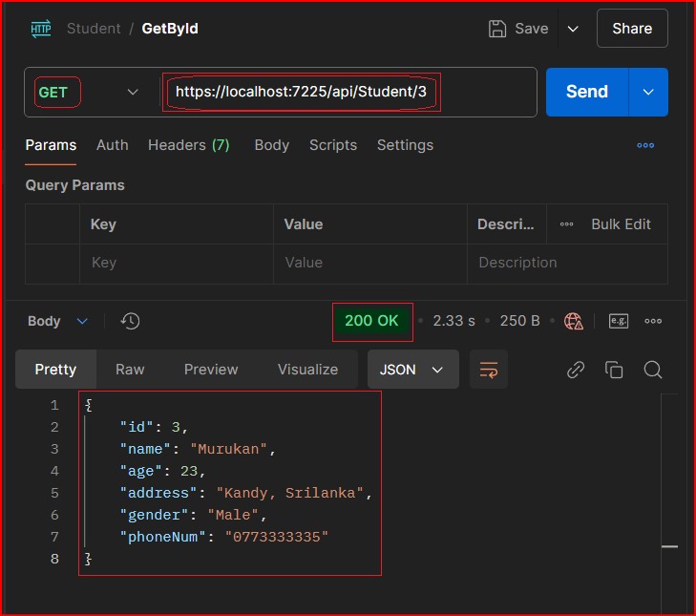Select the Raw response view tab

tap(130, 370)
